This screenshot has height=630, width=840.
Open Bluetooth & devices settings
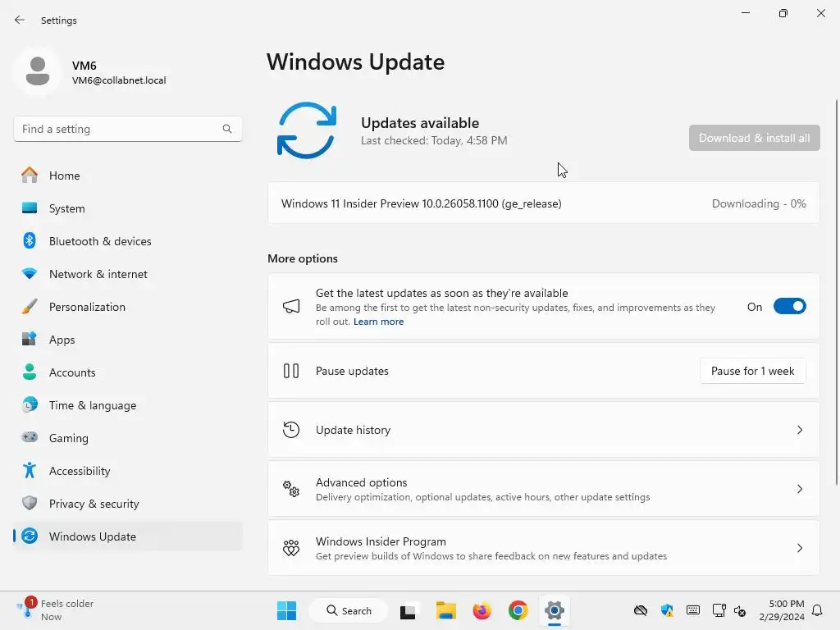[x=127, y=240]
